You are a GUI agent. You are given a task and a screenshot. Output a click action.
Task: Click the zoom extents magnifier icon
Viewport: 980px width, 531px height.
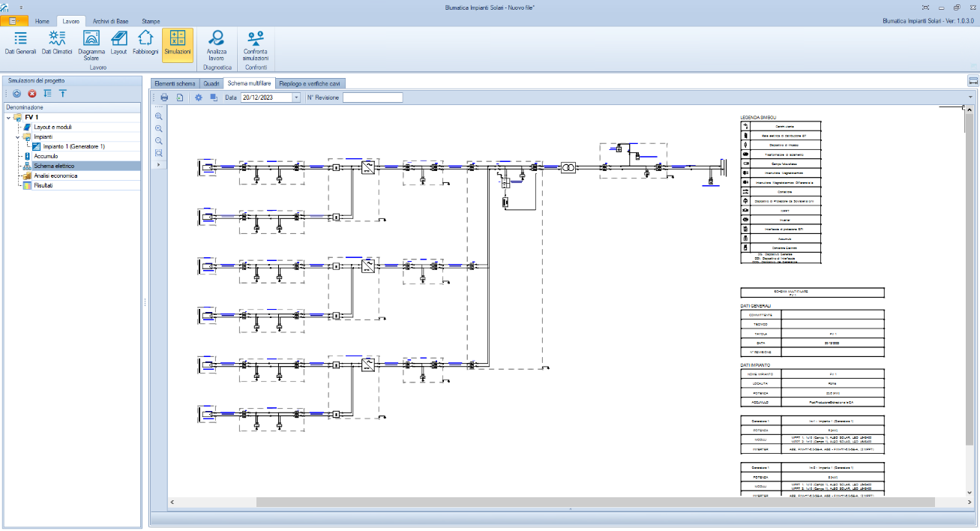pos(159,116)
